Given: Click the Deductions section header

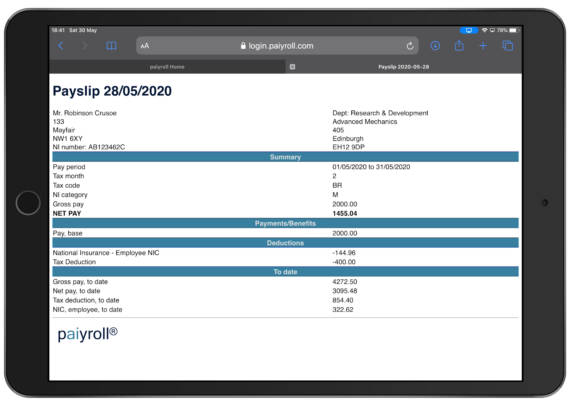Looking at the screenshot, I should (285, 243).
